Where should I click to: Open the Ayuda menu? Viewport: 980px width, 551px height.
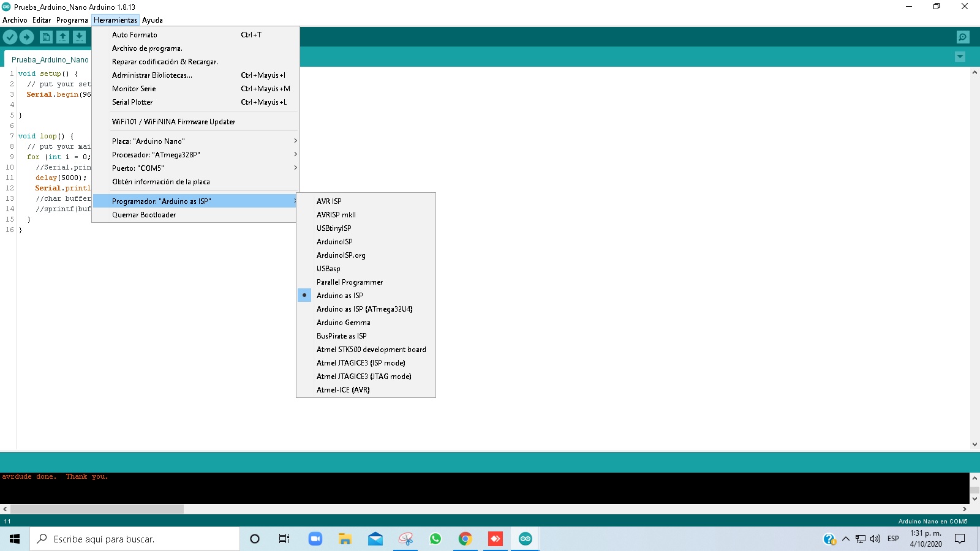point(153,20)
